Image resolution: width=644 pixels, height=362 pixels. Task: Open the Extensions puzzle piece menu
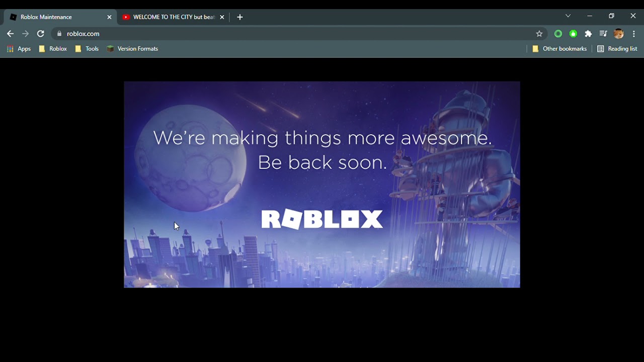click(x=588, y=34)
